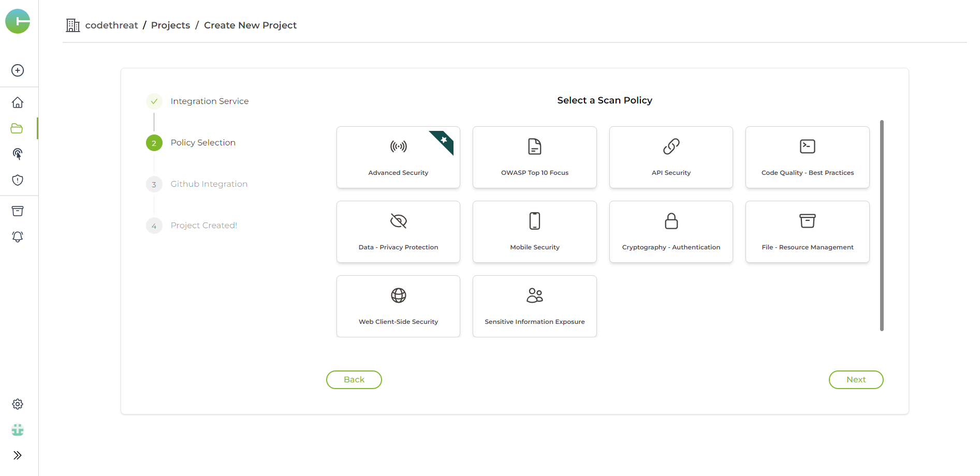This screenshot has width=980, height=476.
Task: Select the Github Integration step
Action: (x=209, y=184)
